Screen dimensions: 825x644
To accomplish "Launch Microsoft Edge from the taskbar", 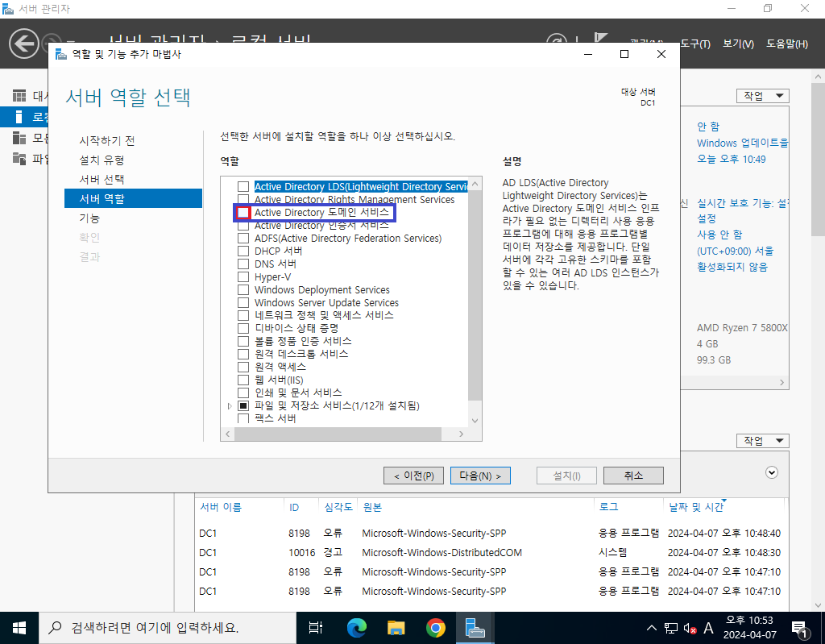I will [357, 628].
